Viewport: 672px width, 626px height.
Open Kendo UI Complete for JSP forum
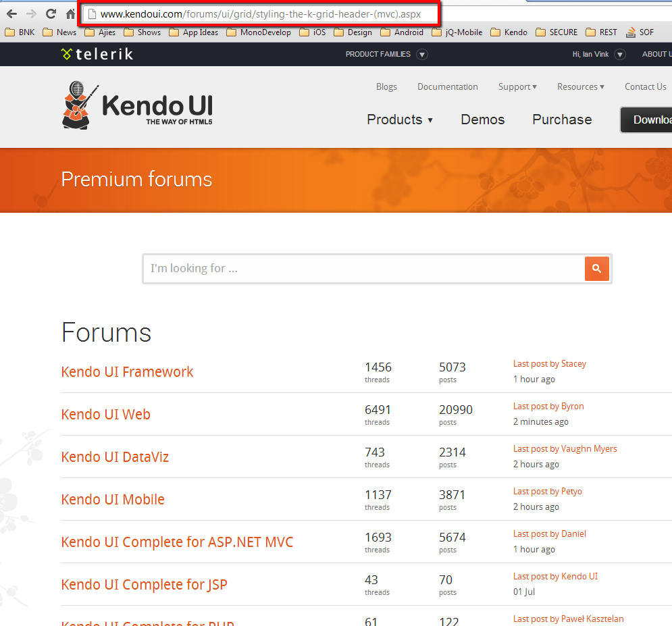[x=145, y=584]
